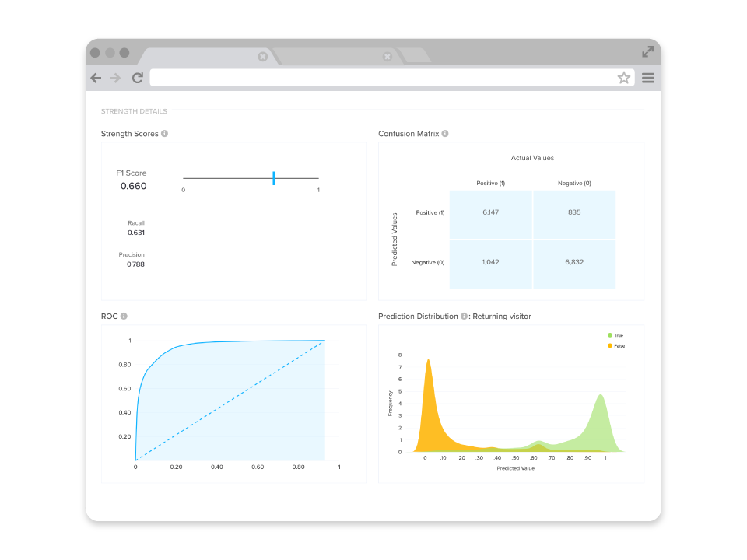Click the info icon beside Confusion Matrix
Image resolution: width=747 pixels, height=560 pixels.
tap(445, 134)
